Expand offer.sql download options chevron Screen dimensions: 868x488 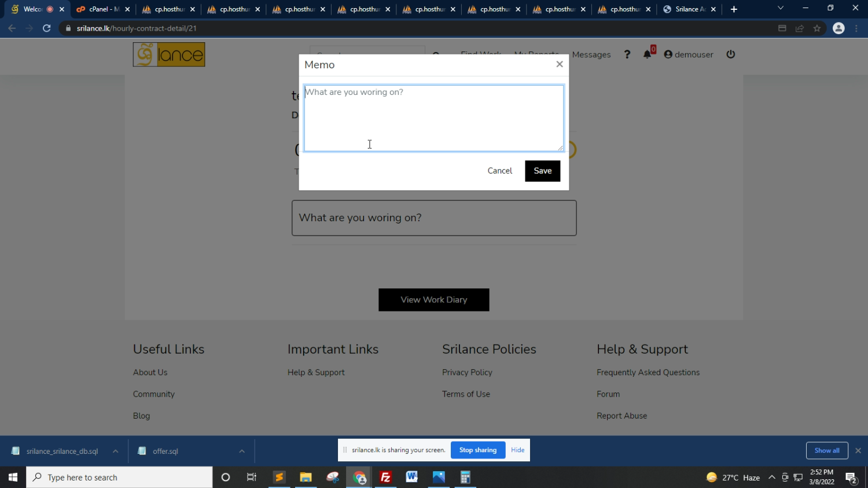[242, 452]
